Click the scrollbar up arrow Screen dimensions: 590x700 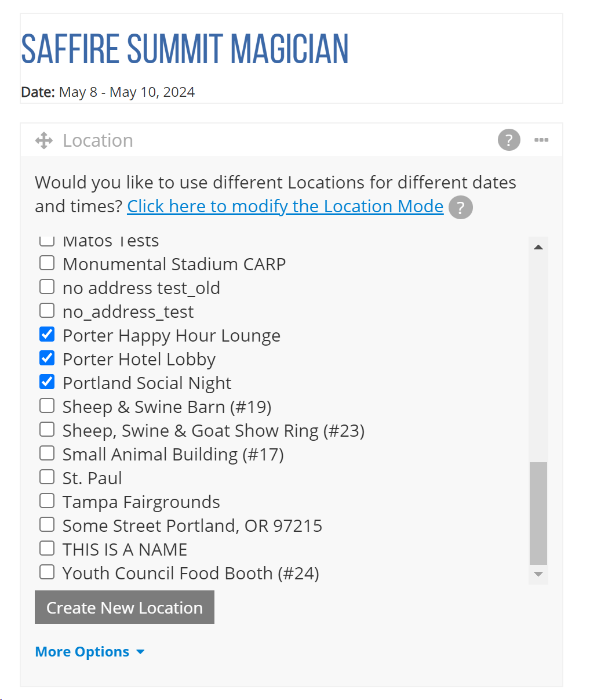(538, 247)
